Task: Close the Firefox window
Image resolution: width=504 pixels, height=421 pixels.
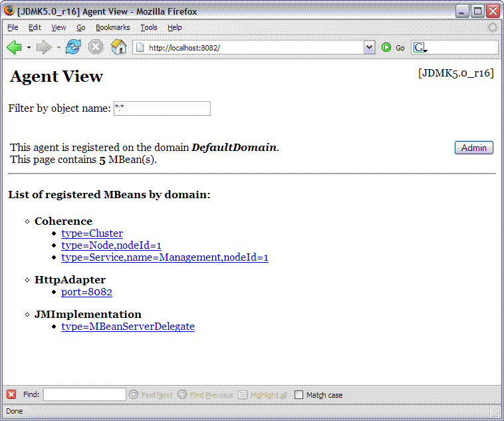Action: (x=493, y=11)
